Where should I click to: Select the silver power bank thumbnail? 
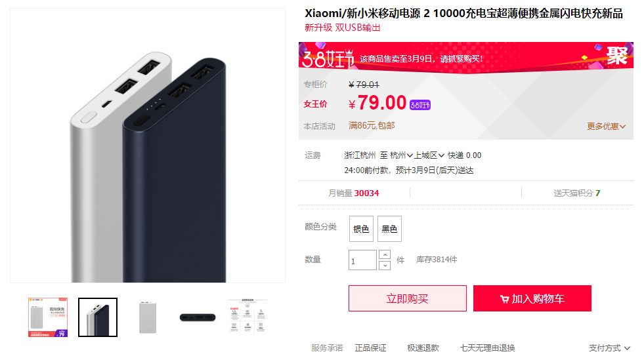click(148, 317)
